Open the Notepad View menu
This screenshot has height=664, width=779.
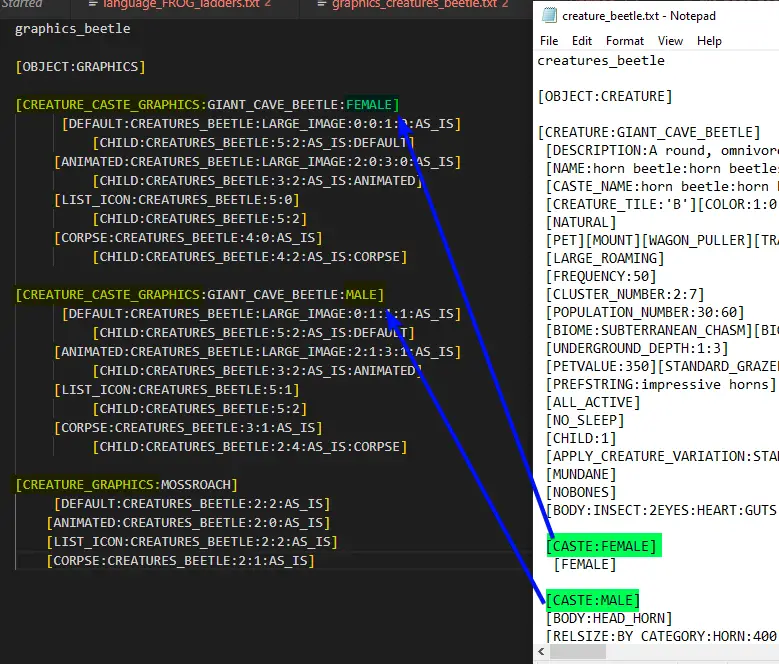(670, 41)
